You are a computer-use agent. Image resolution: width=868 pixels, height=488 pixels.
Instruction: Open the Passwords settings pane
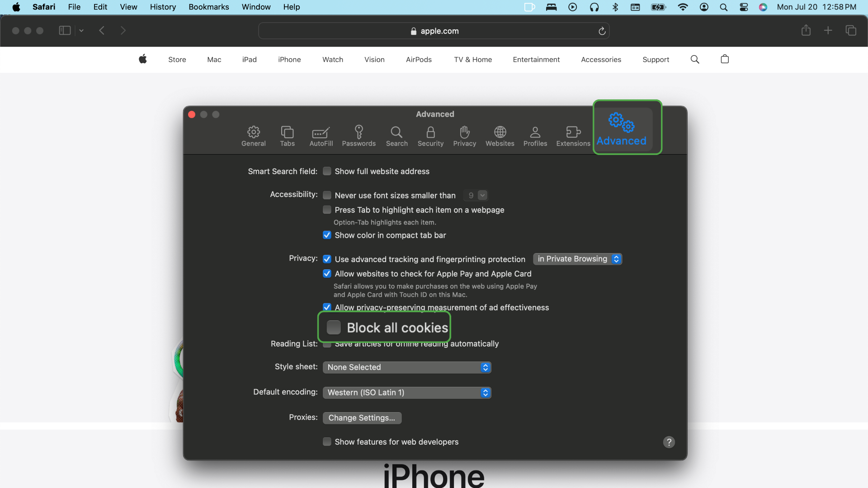point(359,136)
